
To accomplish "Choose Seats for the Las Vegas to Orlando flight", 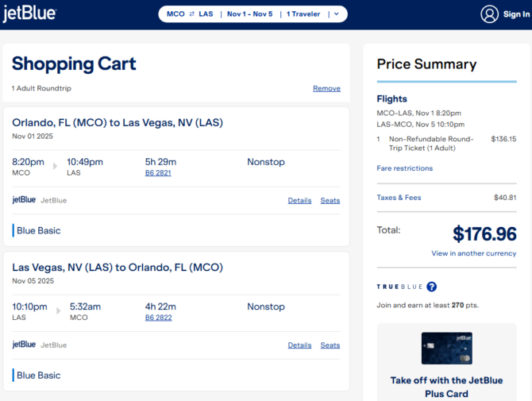I will coord(330,345).
